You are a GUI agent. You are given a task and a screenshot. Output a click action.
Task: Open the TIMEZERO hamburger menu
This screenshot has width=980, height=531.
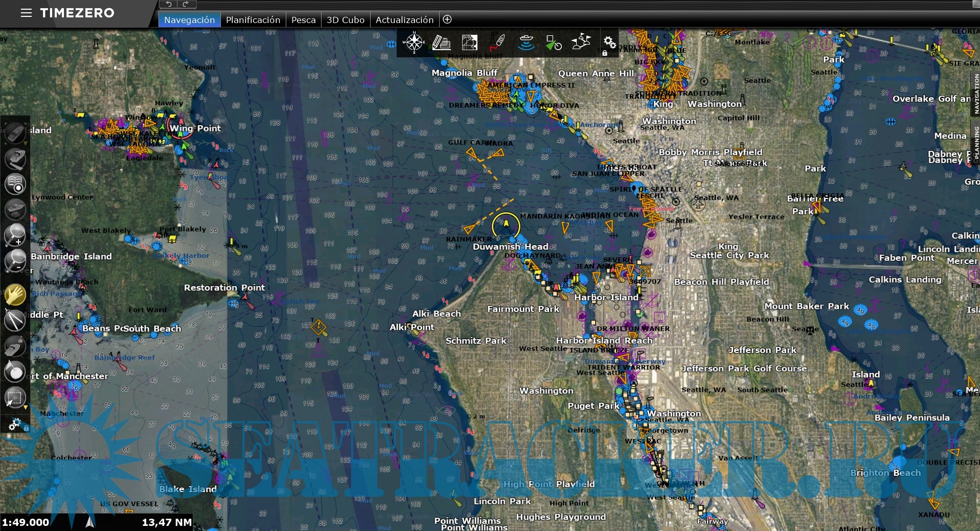point(27,13)
